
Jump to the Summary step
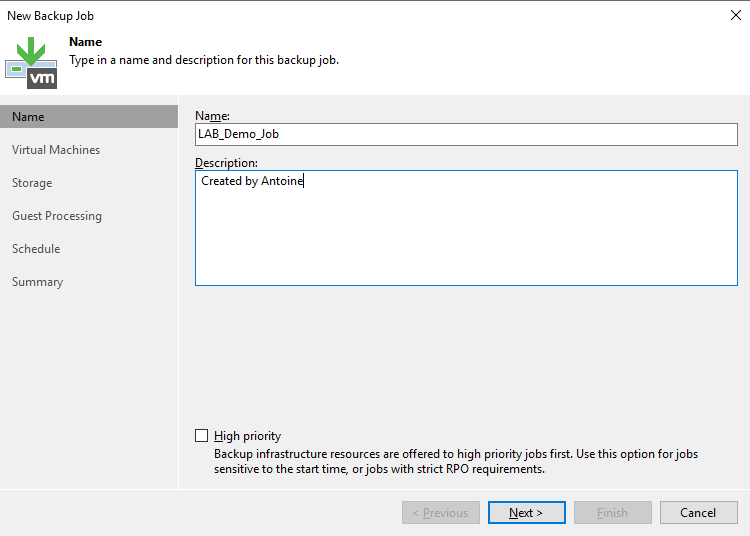pos(37,282)
